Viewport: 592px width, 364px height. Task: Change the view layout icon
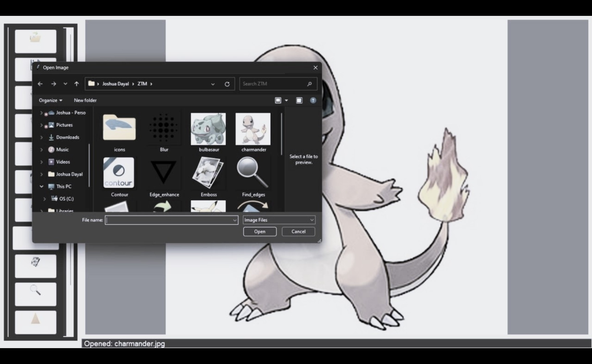[278, 100]
